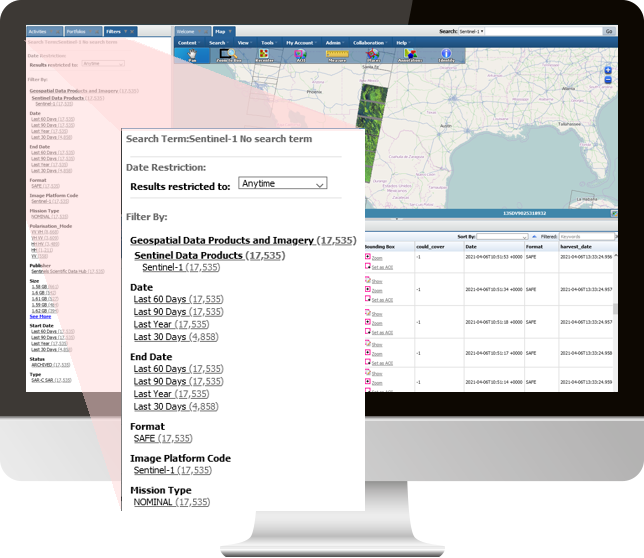Close the Filters tab with its X
The width and height of the screenshot is (644, 558).
point(132,32)
